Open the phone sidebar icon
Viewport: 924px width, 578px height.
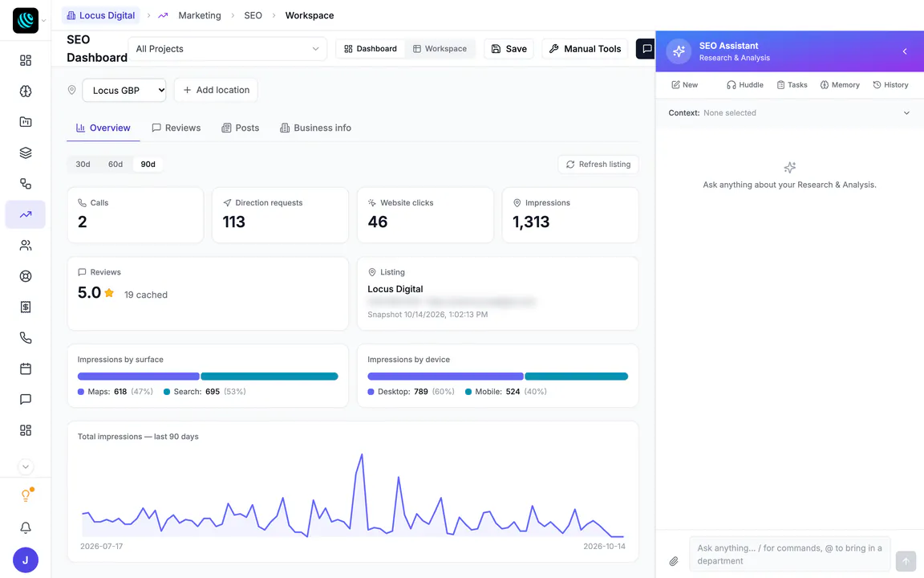pos(26,338)
